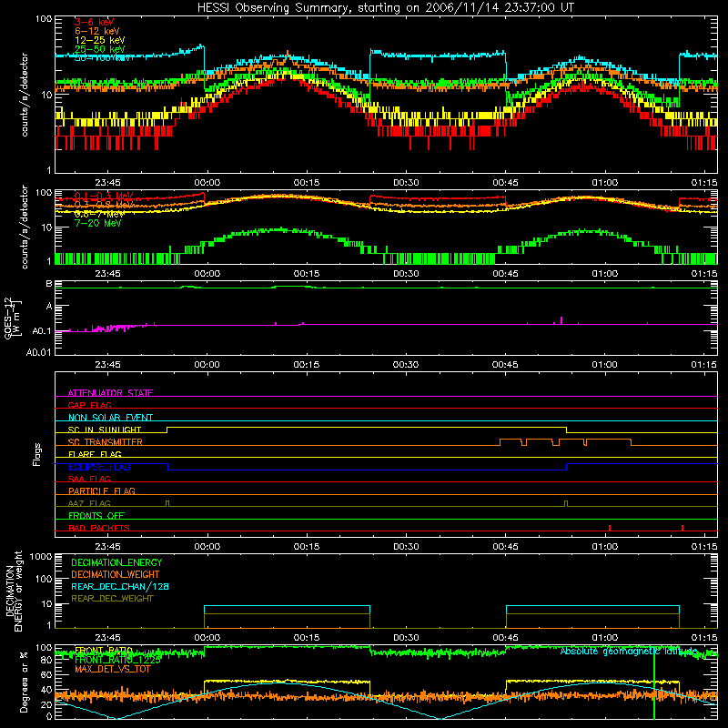The width and height of the screenshot is (728, 728).
Task: Select the A0.1 tick label on GOES axis
Action: pyautogui.click(x=41, y=331)
